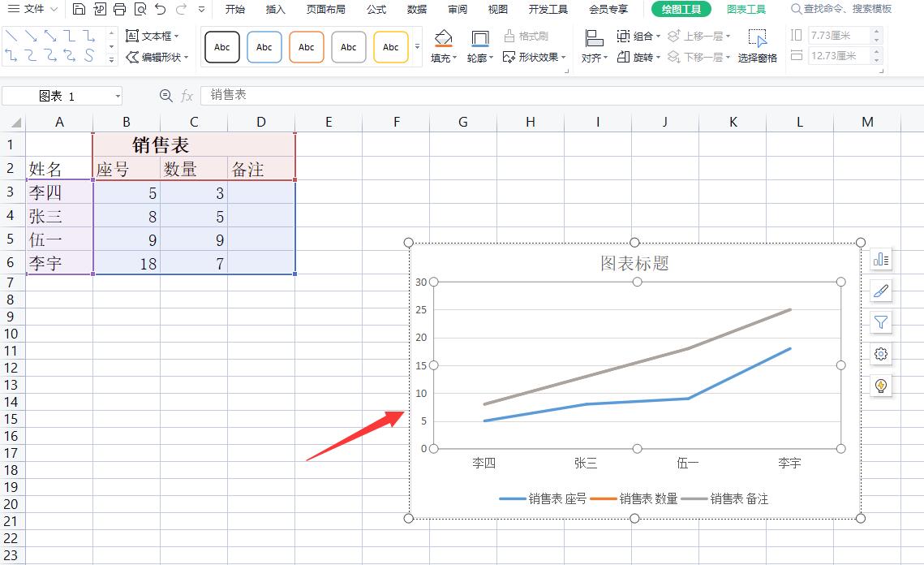Open chart settings via the gear icon
Viewport: 924px width, 565px height.
click(x=881, y=355)
